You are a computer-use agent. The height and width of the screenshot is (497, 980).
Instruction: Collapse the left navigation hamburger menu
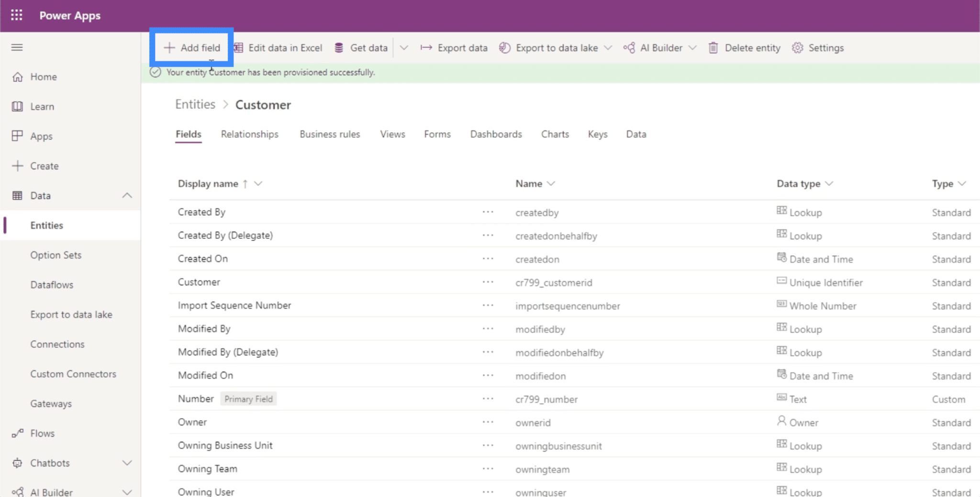point(17,47)
